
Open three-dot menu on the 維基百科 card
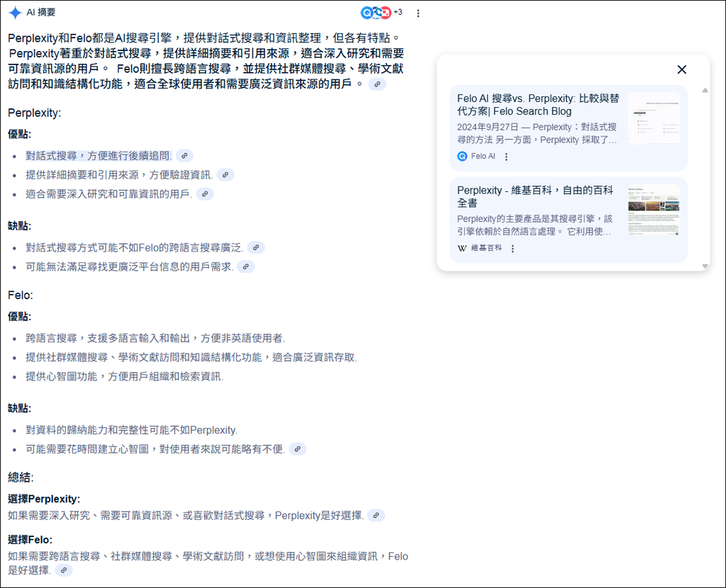513,249
